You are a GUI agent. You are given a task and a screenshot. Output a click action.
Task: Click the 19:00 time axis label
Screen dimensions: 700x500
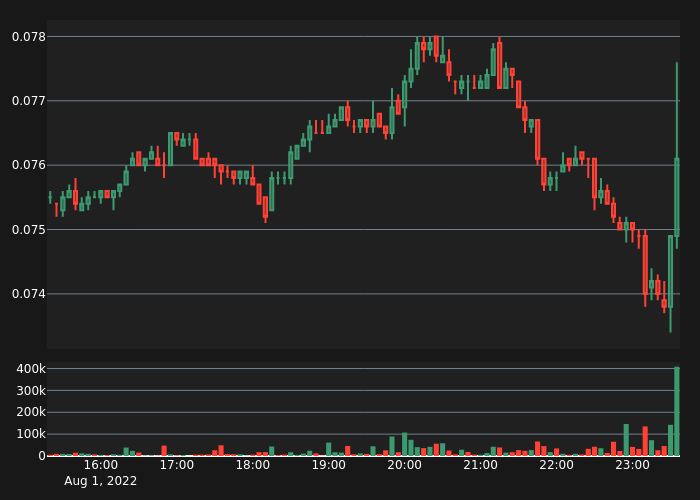pyautogui.click(x=329, y=465)
